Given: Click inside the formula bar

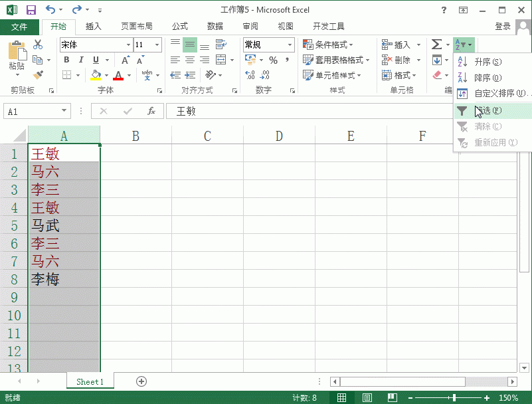Looking at the screenshot, I should pyautogui.click(x=266, y=111).
